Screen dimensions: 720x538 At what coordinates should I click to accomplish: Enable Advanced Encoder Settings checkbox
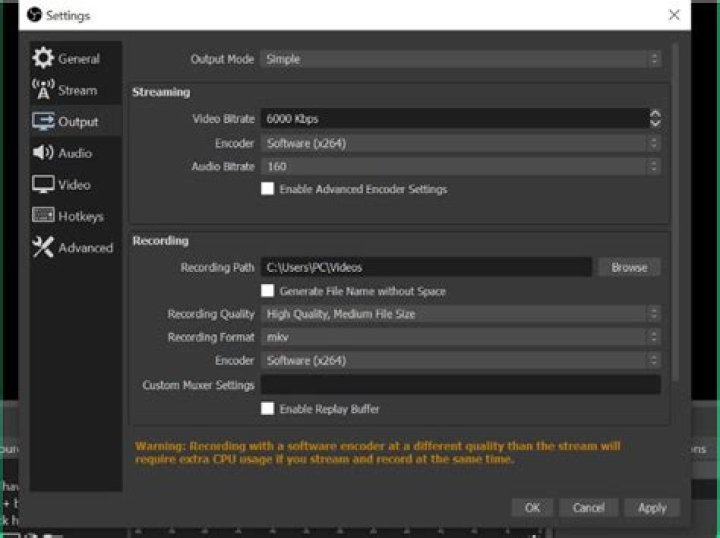tap(267, 189)
